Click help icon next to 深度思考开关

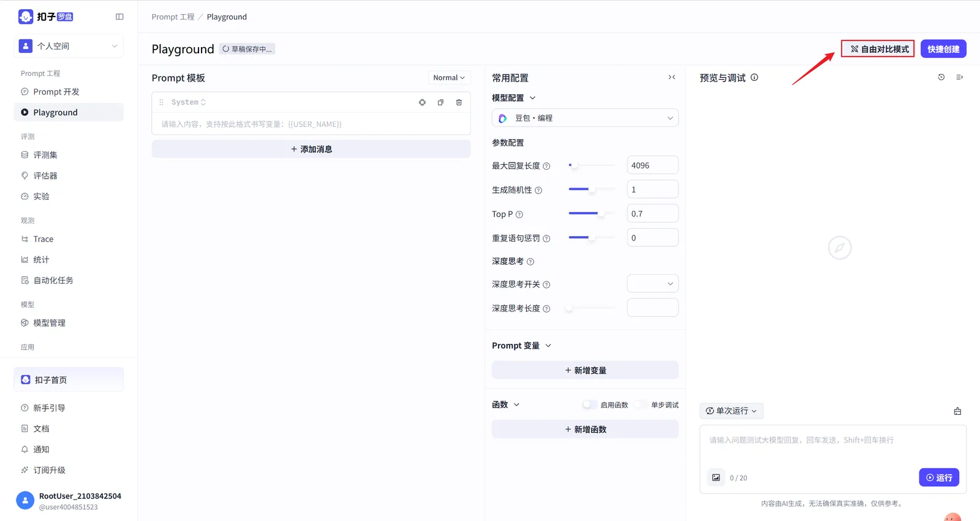pyautogui.click(x=546, y=284)
